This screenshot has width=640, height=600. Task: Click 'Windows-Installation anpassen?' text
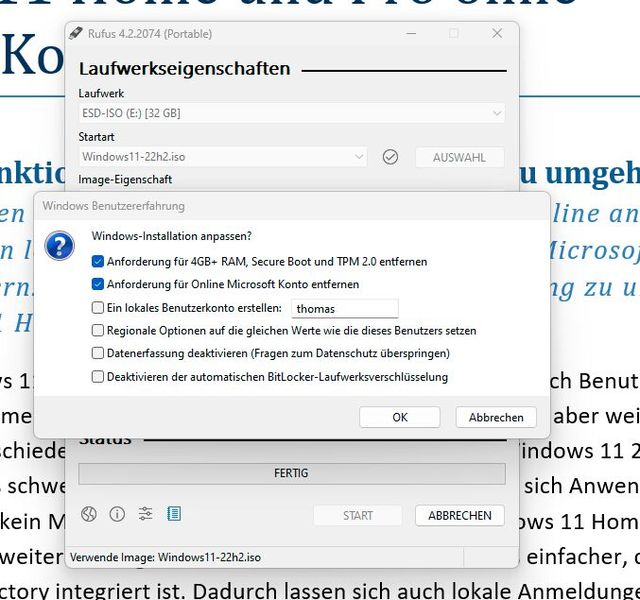[171, 236]
